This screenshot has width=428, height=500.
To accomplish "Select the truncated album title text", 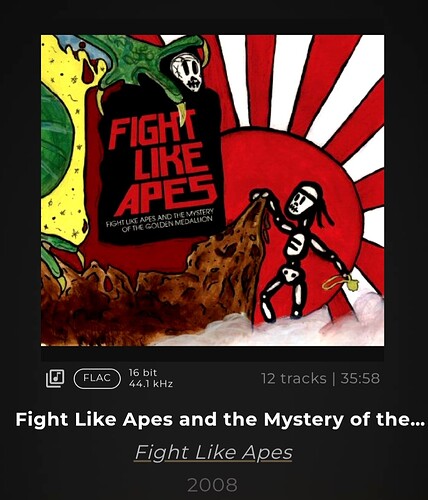I will click(x=220, y=420).
